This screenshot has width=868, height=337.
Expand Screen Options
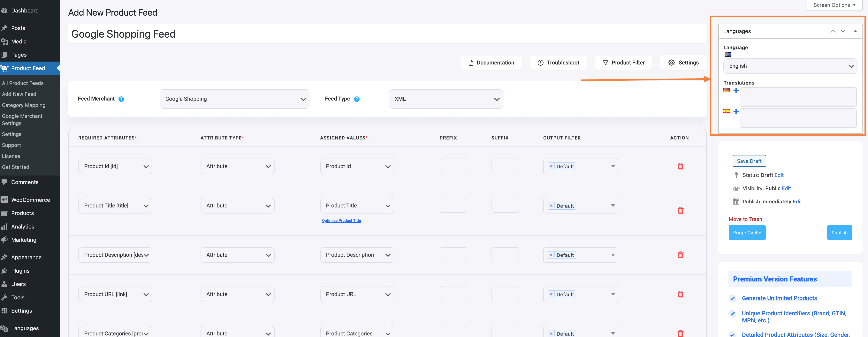pos(834,5)
